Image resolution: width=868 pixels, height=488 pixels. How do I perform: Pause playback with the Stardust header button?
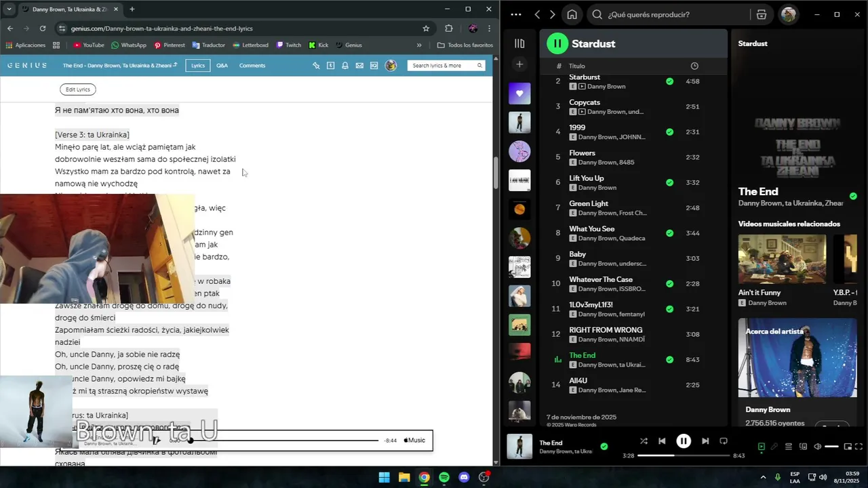(557, 43)
